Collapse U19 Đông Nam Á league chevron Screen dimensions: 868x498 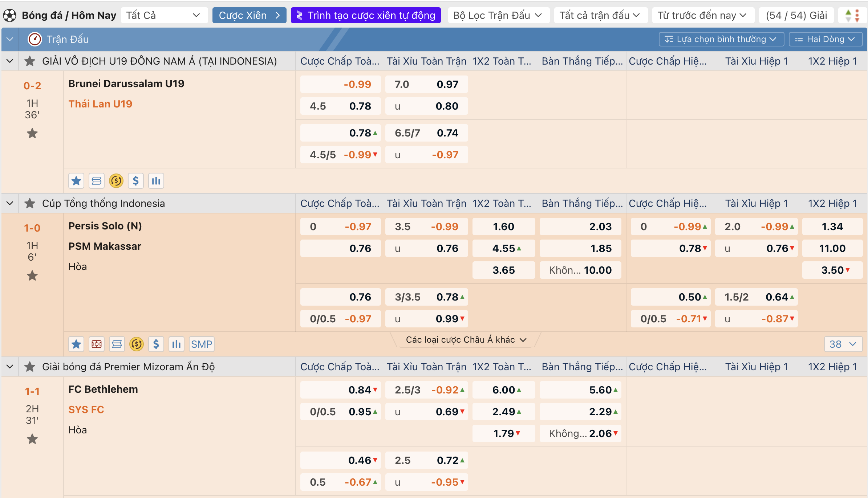coord(10,61)
